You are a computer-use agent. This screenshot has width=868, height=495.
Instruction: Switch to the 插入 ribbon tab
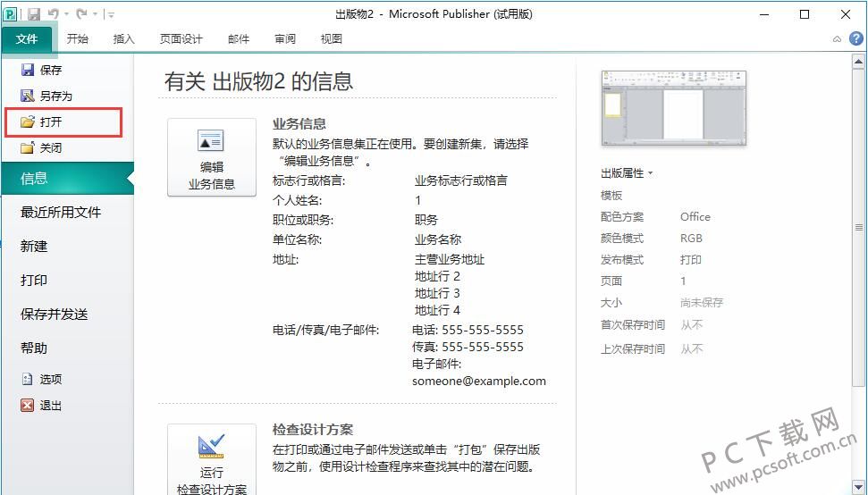coord(123,38)
